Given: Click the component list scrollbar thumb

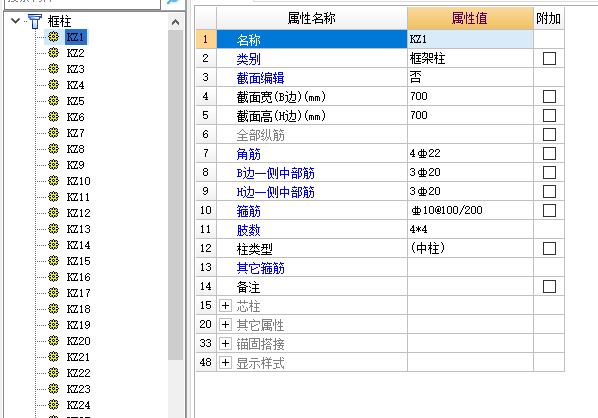Looking at the screenshot, I should pyautogui.click(x=175, y=195).
